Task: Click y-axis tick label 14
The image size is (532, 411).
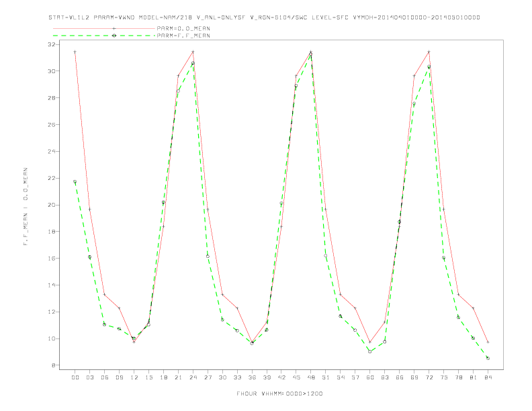Action: coord(52,285)
